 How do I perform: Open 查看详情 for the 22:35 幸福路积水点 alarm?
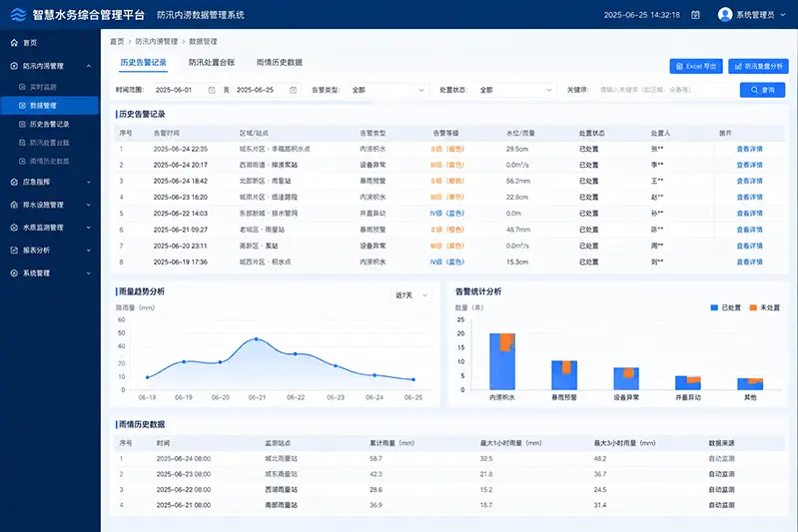pyautogui.click(x=749, y=149)
